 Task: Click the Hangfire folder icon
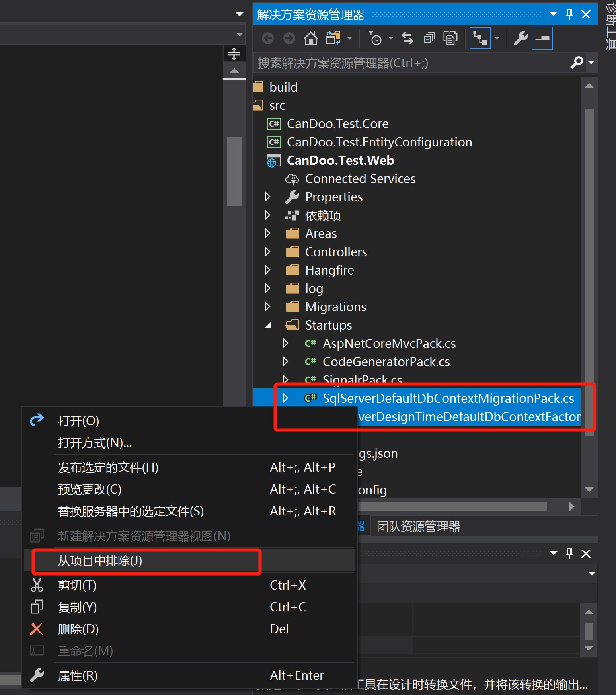pos(292,270)
